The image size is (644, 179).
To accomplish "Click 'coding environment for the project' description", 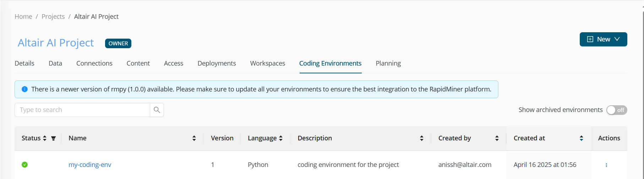I will [x=348, y=164].
